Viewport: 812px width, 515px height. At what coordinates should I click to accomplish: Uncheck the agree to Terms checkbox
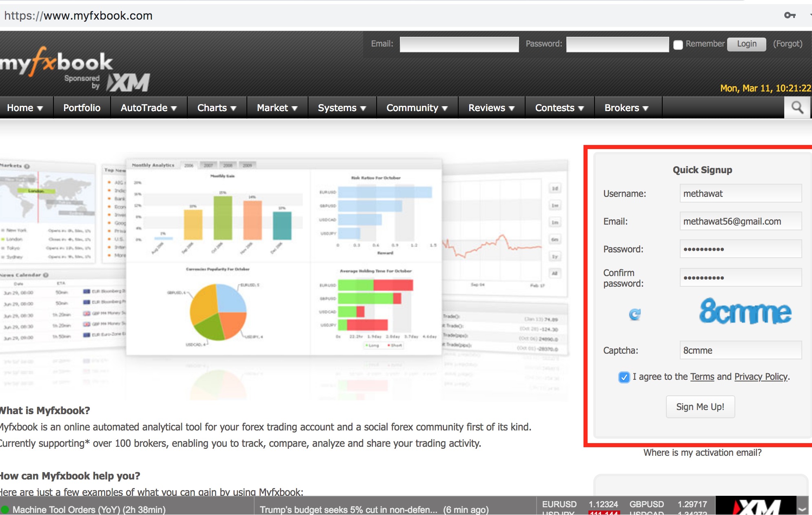pos(624,377)
